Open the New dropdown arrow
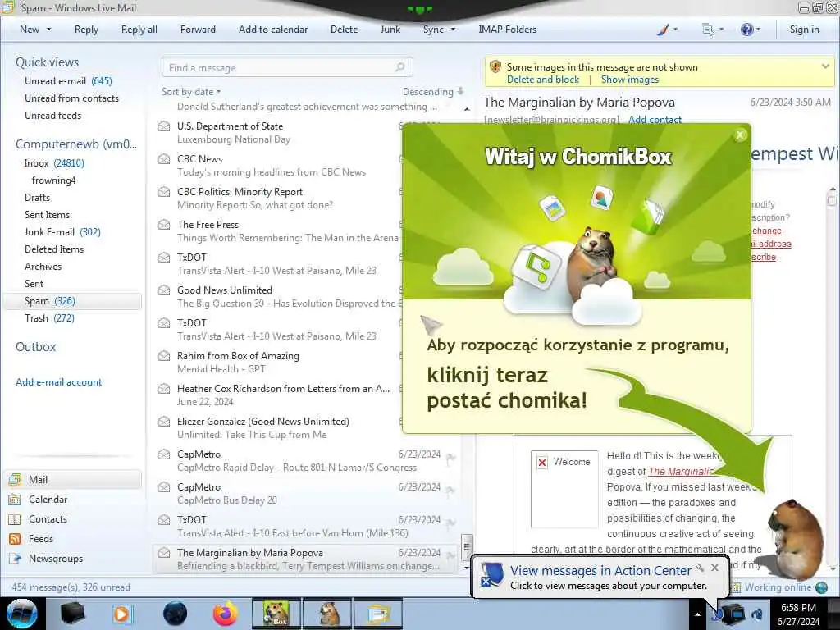 point(48,30)
